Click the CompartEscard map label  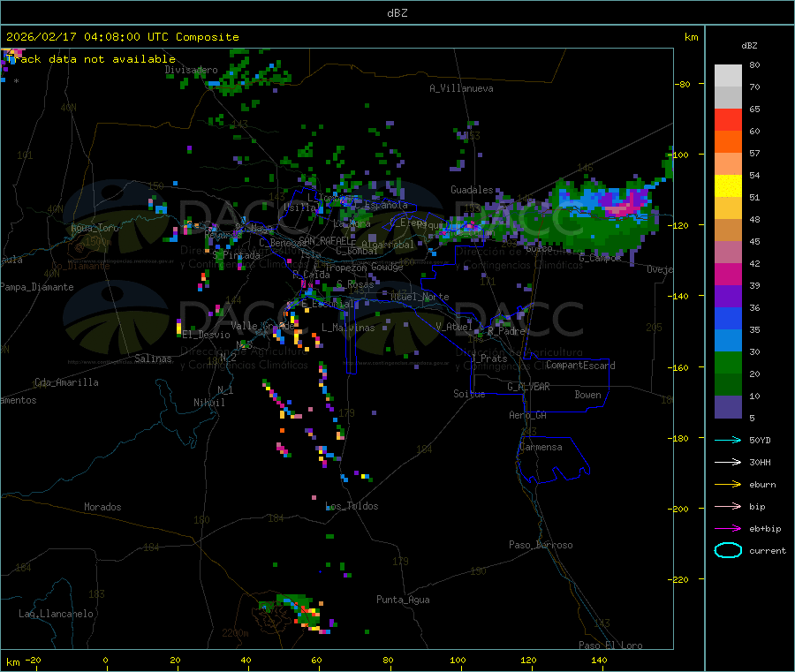click(x=580, y=366)
